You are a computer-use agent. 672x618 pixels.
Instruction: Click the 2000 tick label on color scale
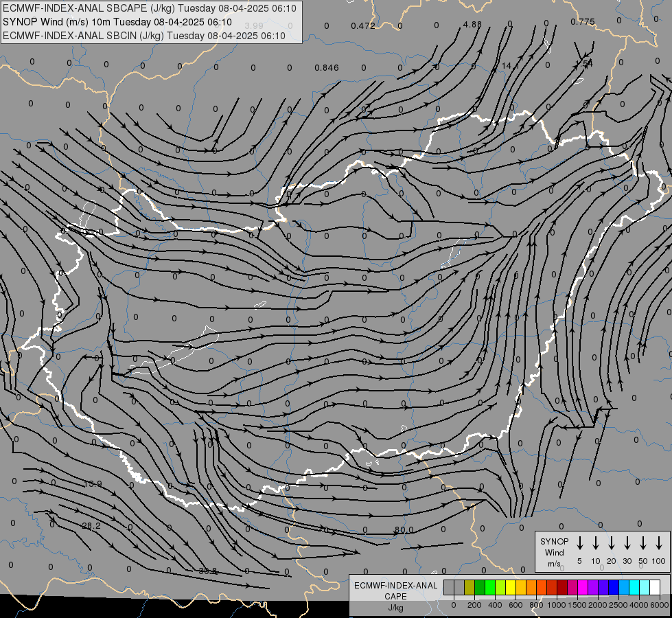598,605
